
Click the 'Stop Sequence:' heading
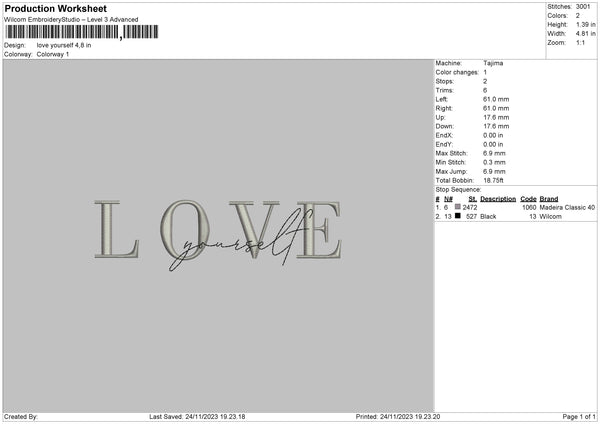coord(458,190)
